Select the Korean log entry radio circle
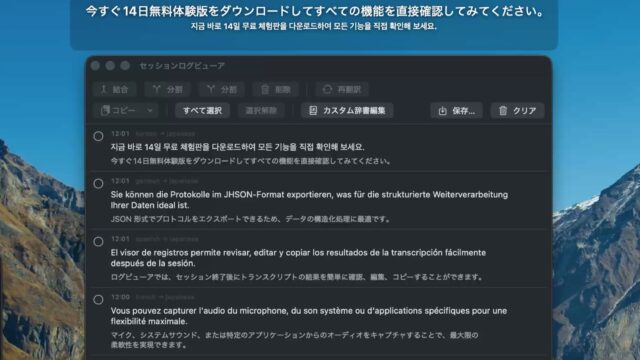Viewport: 640px width, 360px height. pyautogui.click(x=98, y=136)
